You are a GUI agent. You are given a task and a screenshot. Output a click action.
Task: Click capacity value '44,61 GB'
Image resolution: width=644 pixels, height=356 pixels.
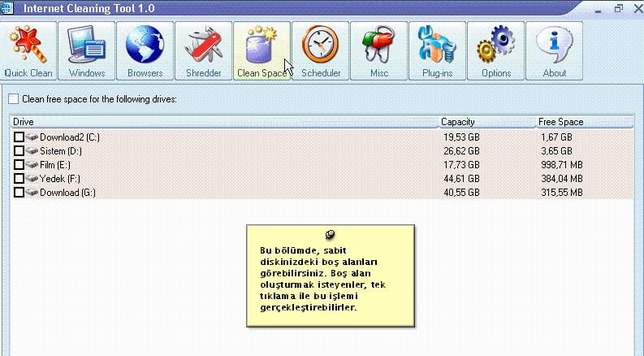461,179
